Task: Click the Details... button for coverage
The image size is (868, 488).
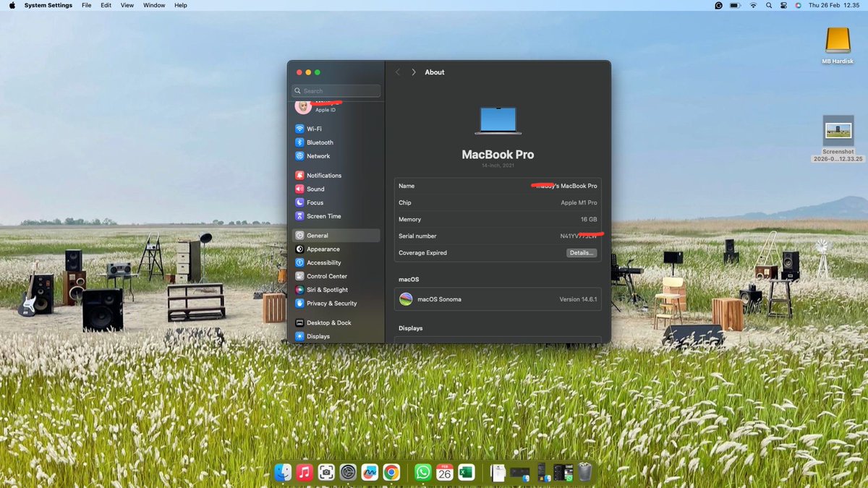Action: pyautogui.click(x=582, y=253)
